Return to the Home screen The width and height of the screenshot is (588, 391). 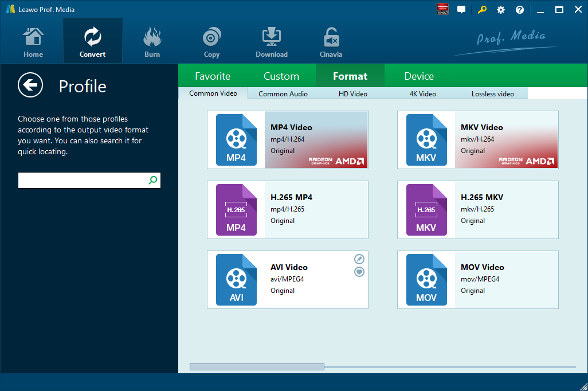(33, 42)
